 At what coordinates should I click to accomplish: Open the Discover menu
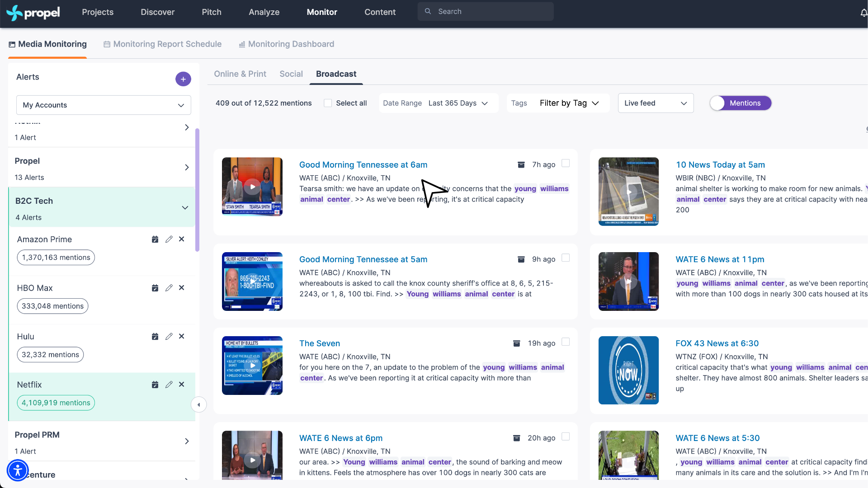tap(157, 12)
